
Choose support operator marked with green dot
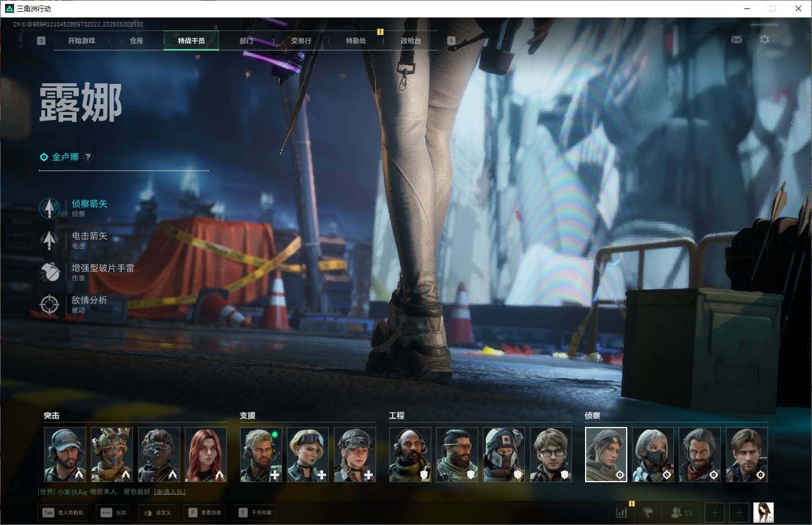click(x=261, y=454)
